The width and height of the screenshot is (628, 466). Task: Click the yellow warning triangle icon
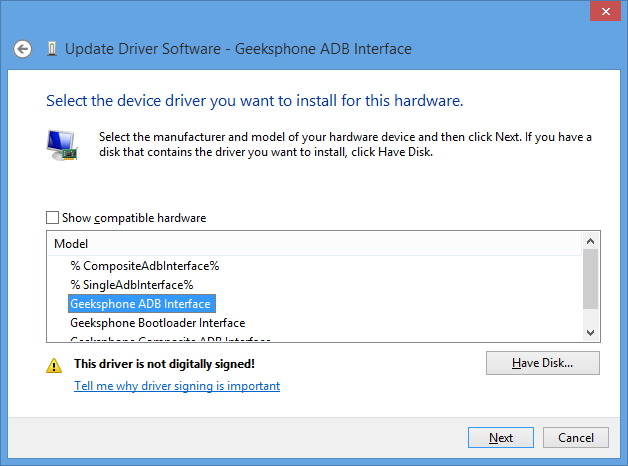point(54,365)
